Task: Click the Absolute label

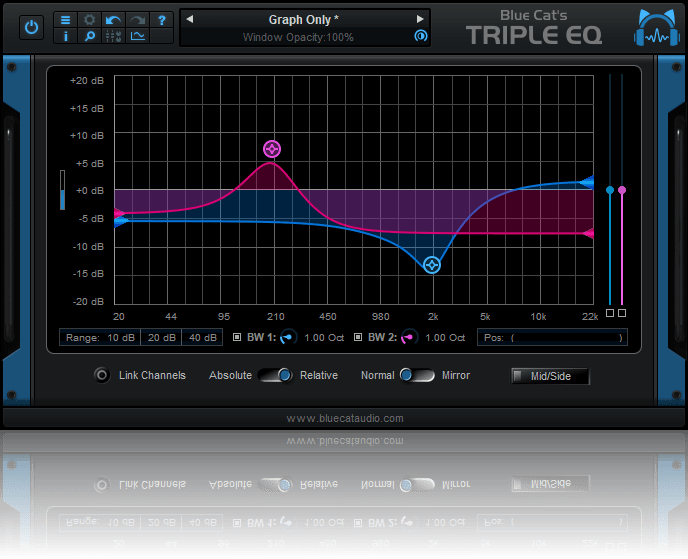Action: (230, 376)
